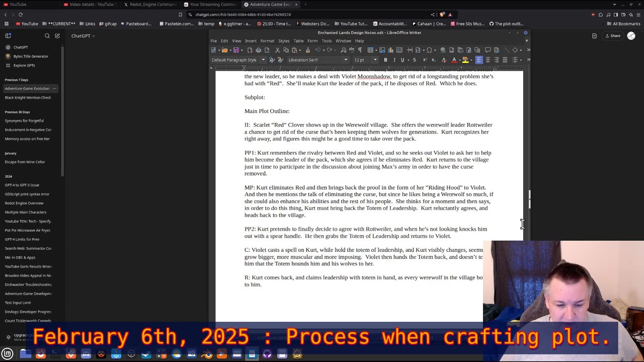Toggle Italic formatting

coord(394,60)
